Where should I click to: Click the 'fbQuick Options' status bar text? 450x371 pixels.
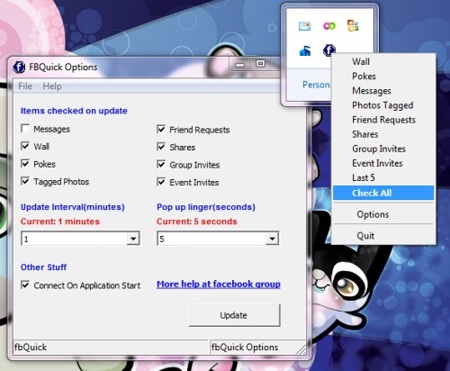tap(245, 347)
